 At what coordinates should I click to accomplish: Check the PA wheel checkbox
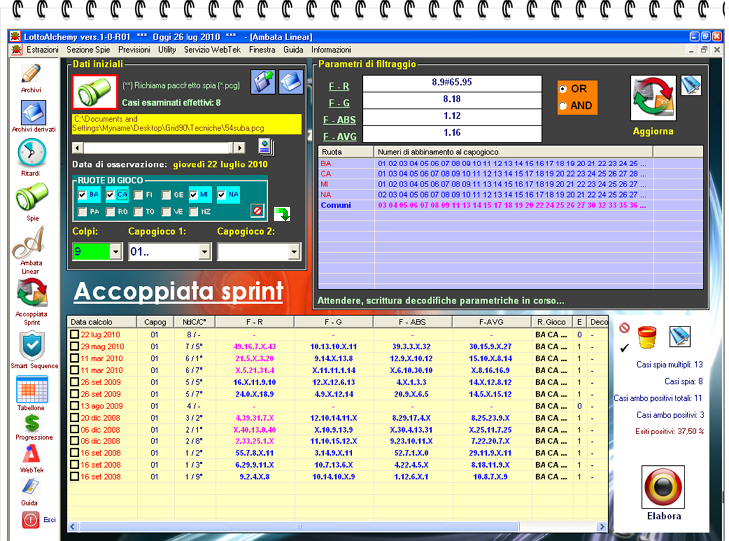coord(82,211)
